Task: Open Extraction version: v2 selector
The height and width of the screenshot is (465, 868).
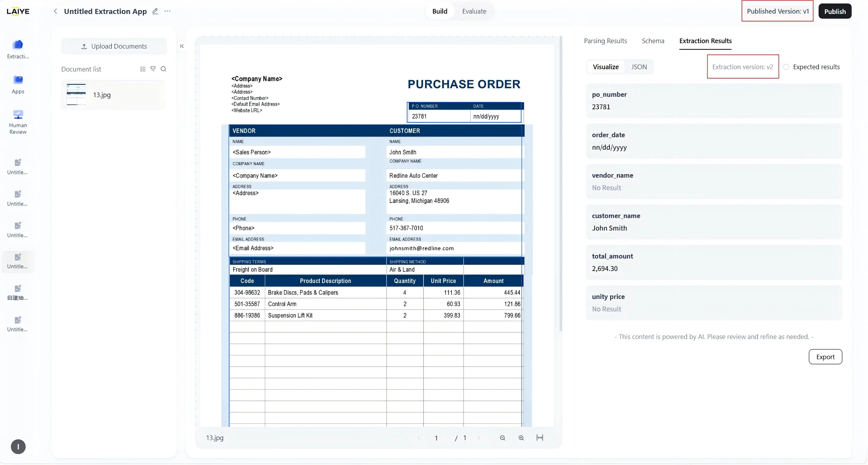Action: tap(743, 67)
